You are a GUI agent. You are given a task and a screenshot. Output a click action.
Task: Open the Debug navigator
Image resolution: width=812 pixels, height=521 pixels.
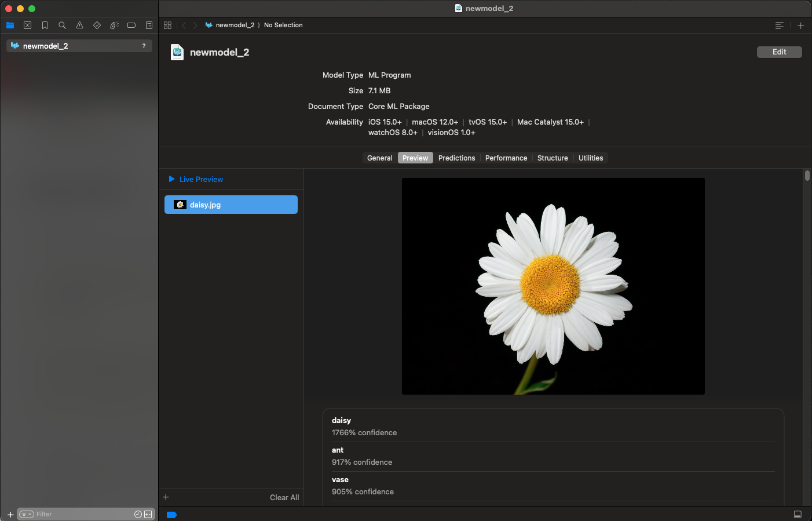(x=114, y=25)
